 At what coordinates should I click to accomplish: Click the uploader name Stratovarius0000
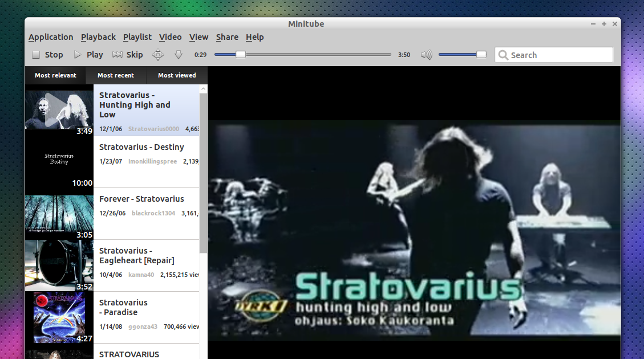[x=153, y=129]
